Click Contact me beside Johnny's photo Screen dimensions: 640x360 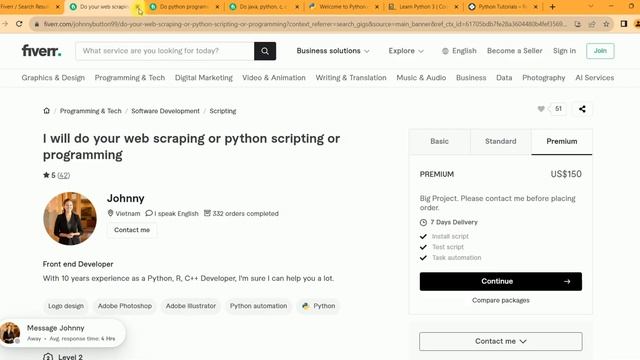[x=132, y=230]
